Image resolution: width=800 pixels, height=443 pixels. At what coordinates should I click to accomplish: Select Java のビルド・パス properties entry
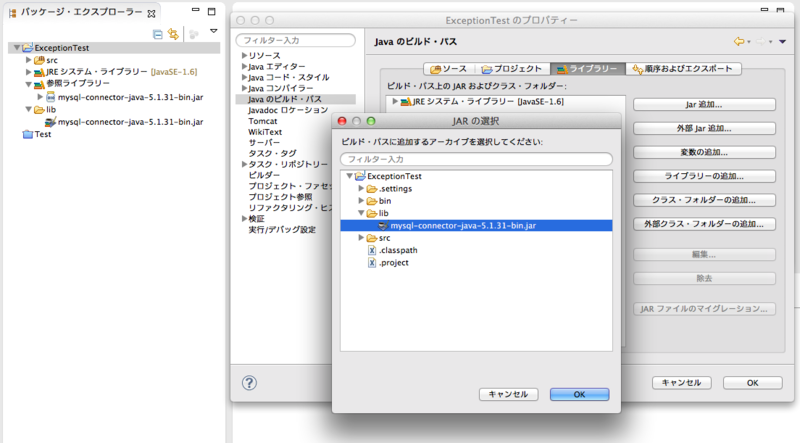pyautogui.click(x=285, y=99)
